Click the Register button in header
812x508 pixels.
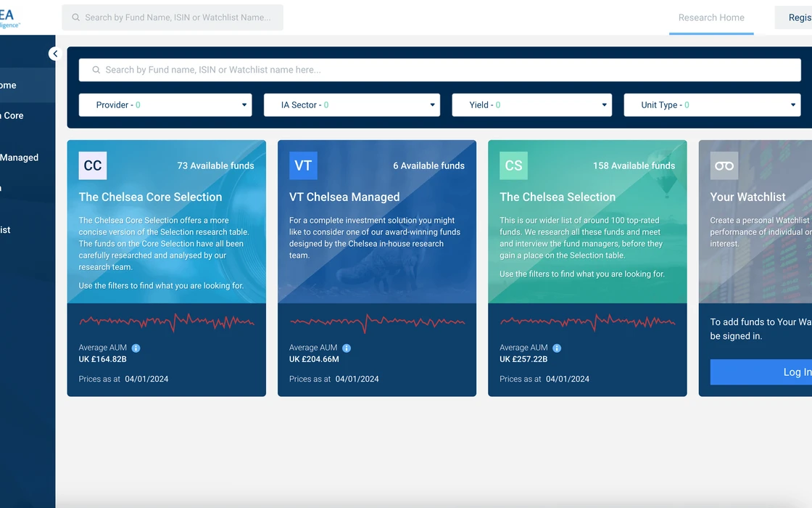[x=793, y=17]
